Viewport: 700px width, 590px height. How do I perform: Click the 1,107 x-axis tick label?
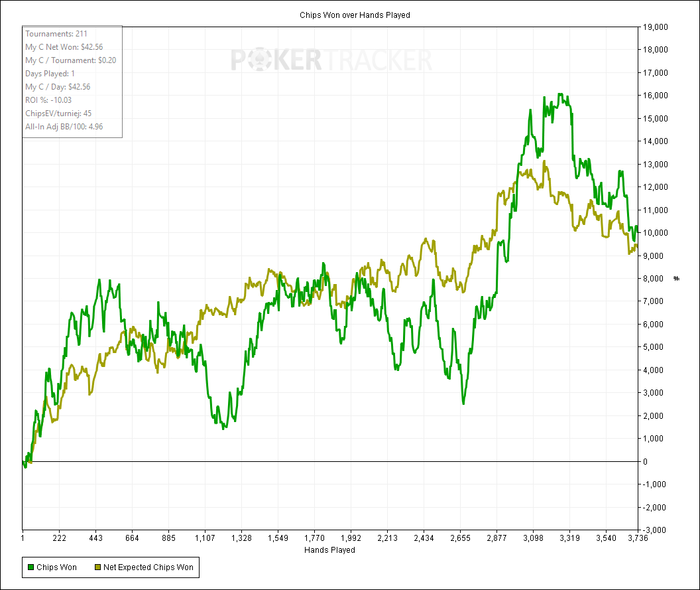coord(205,538)
